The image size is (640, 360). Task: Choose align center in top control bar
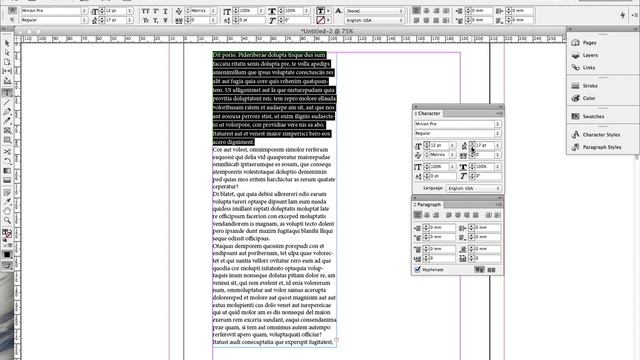[x=426, y=11]
